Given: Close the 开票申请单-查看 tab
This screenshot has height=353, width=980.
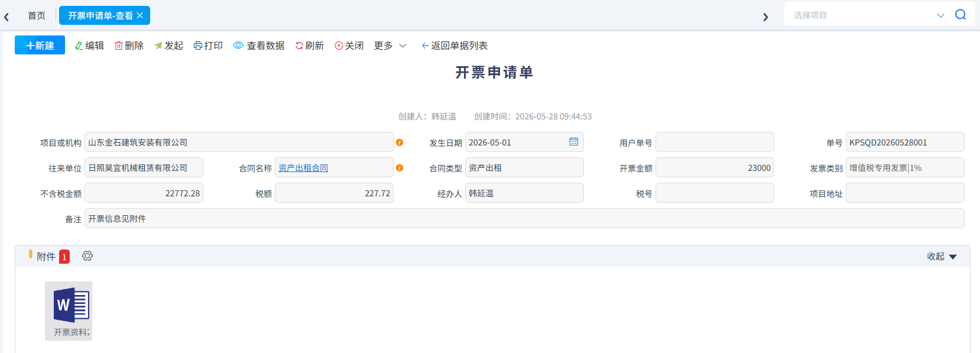Looking at the screenshot, I should click(140, 15).
